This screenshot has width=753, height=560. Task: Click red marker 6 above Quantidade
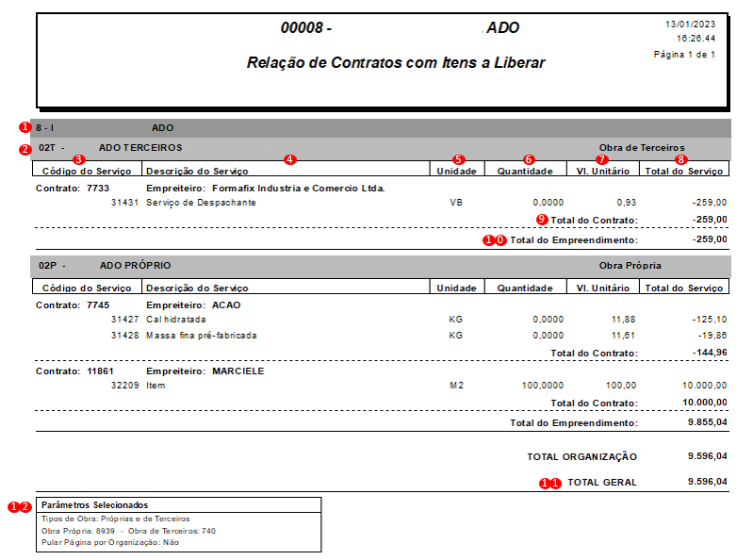tap(529, 159)
